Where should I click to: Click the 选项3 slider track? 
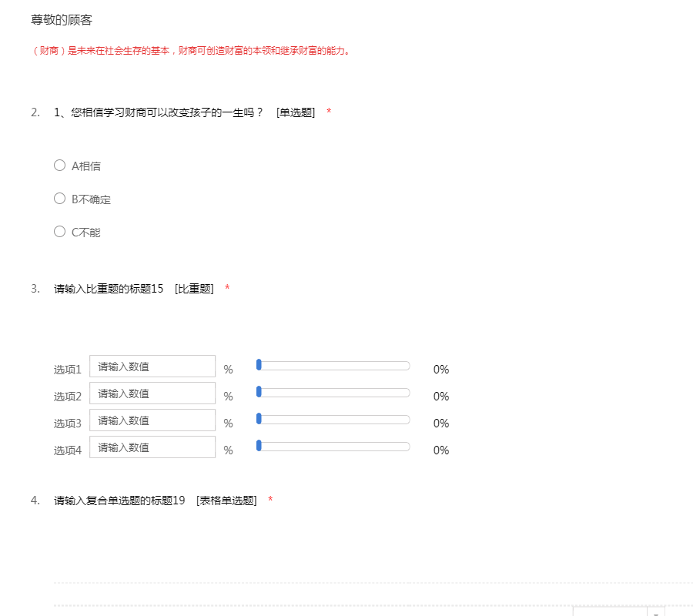pyautogui.click(x=334, y=420)
